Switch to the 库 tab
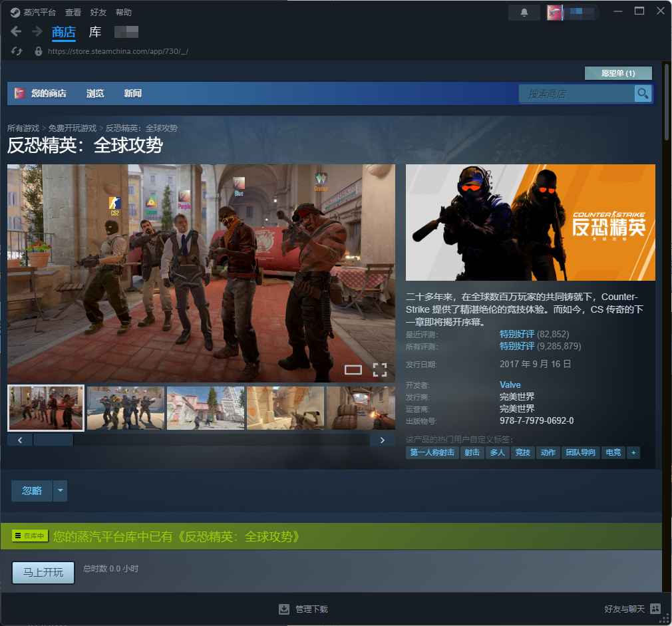The height and width of the screenshot is (626, 672). pos(94,31)
